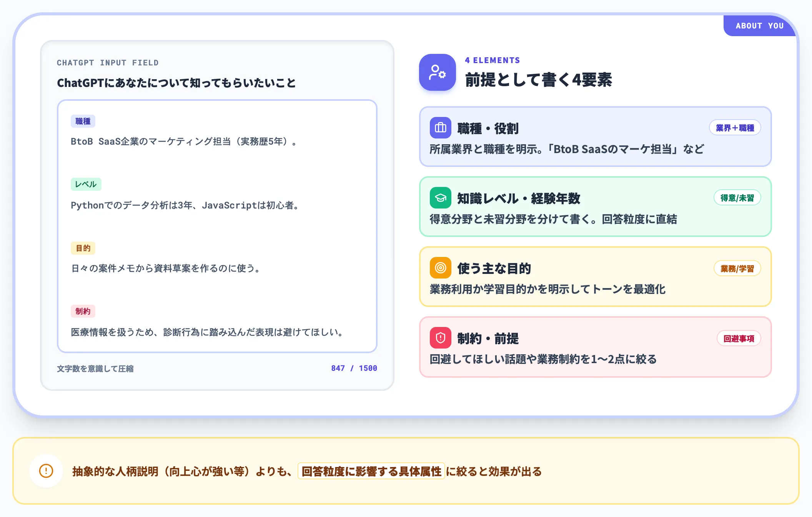Select the 業務/学習 pill badge
The width and height of the screenshot is (812, 517).
point(737,269)
